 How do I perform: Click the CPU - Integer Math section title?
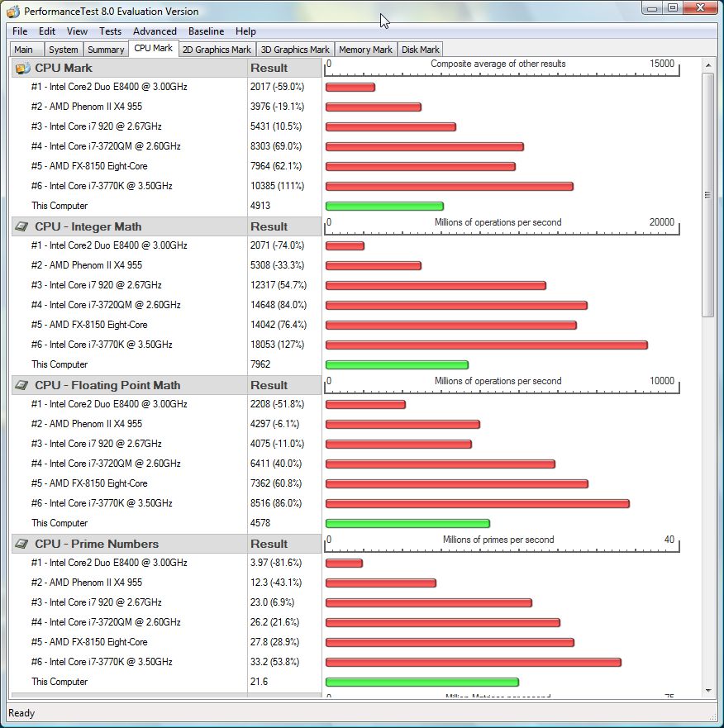(x=88, y=226)
